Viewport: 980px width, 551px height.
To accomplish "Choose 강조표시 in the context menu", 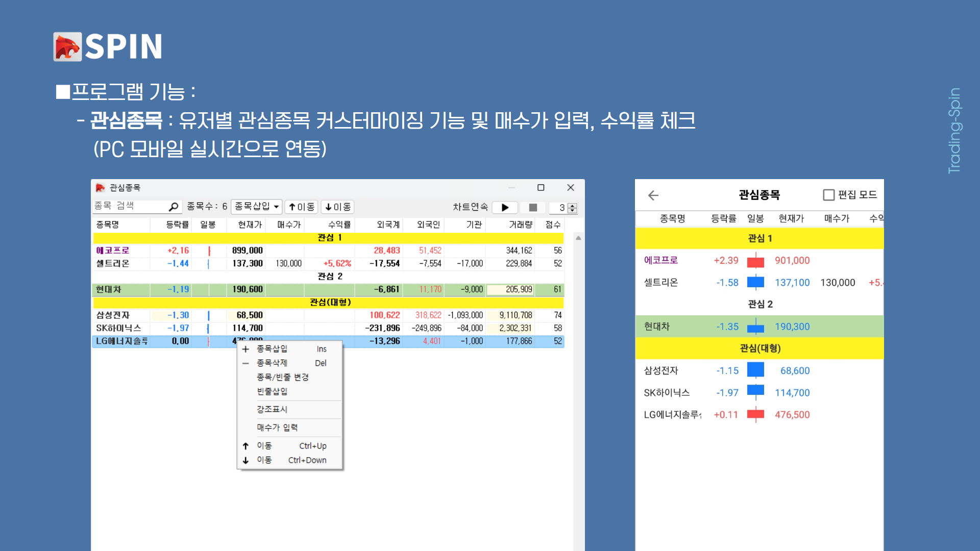I will point(272,409).
